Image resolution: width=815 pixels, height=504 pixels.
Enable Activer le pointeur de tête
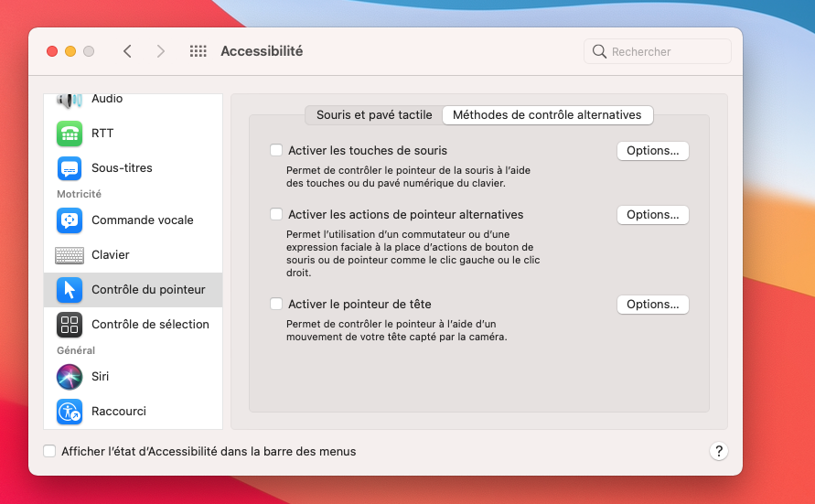point(276,304)
